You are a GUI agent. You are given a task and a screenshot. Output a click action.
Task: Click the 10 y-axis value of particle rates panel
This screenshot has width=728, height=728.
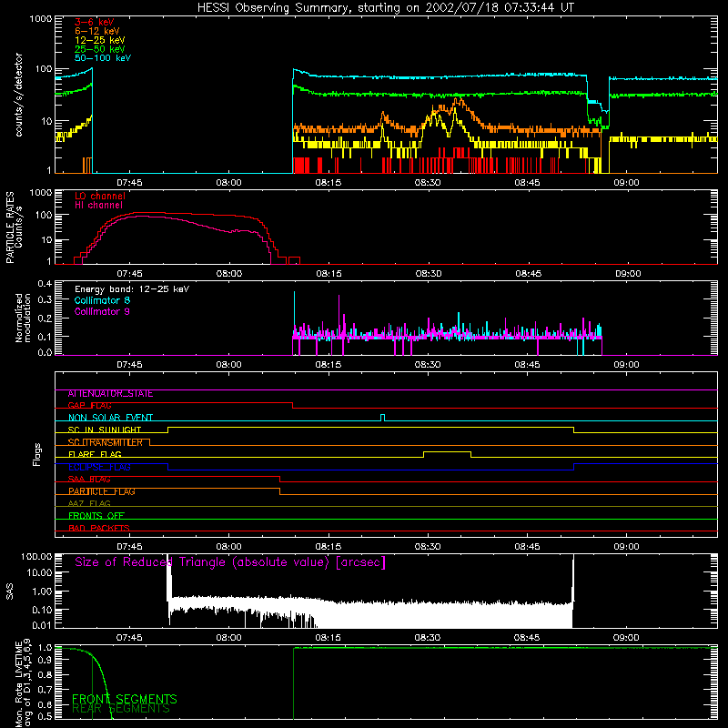point(46,240)
